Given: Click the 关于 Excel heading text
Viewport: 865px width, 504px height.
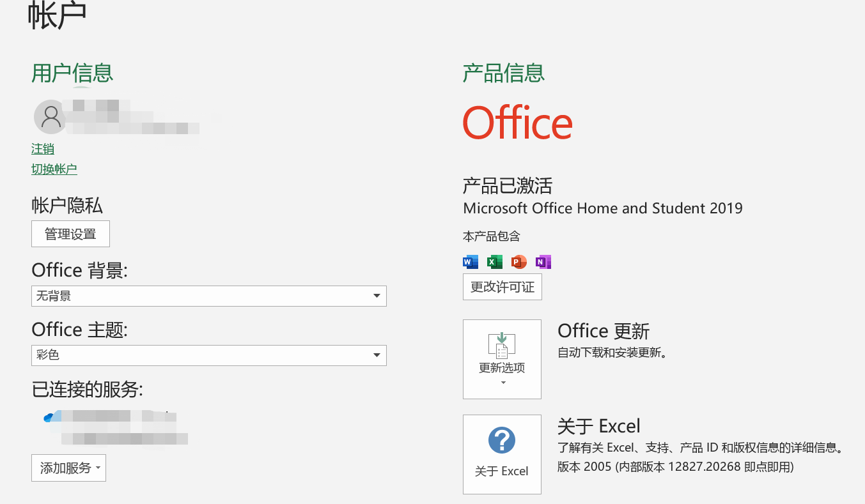Looking at the screenshot, I should click(x=599, y=426).
